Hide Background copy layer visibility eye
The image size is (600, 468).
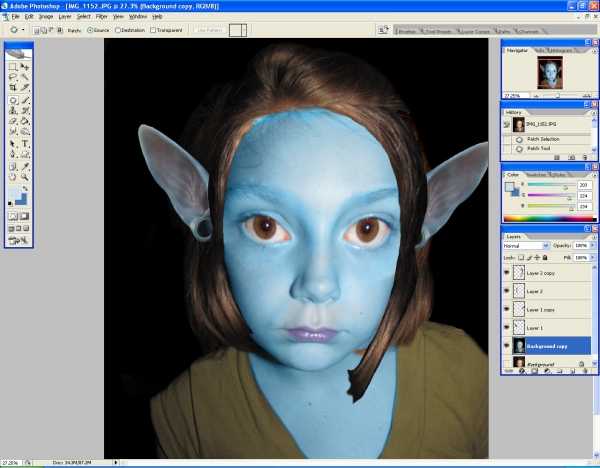[507, 346]
